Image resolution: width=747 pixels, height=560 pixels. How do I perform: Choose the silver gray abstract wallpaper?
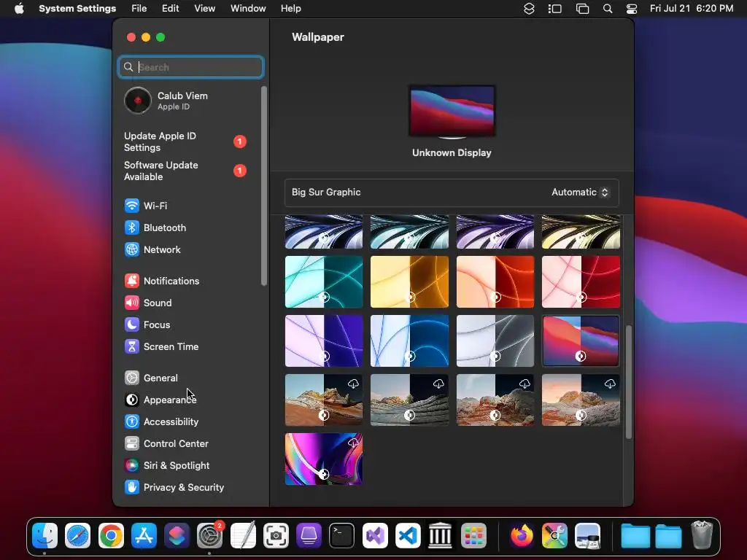point(495,341)
